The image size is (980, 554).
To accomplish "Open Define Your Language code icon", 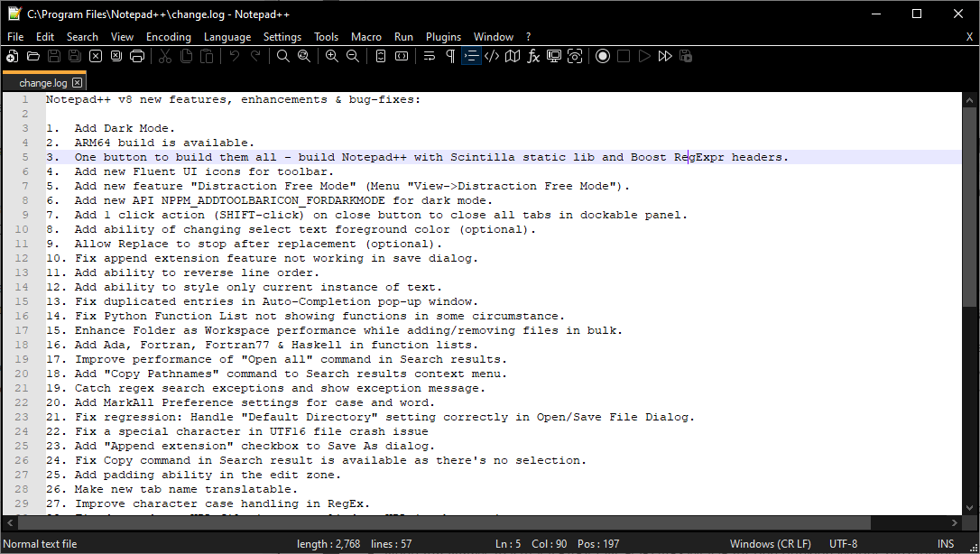I will click(492, 56).
